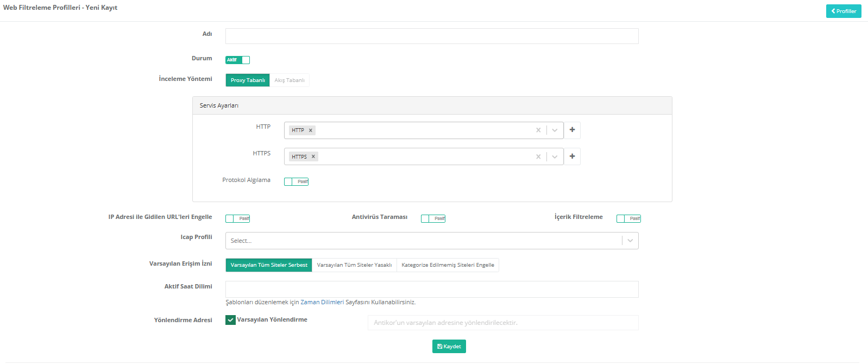Expand the HTTPS service dropdown arrow

555,156
